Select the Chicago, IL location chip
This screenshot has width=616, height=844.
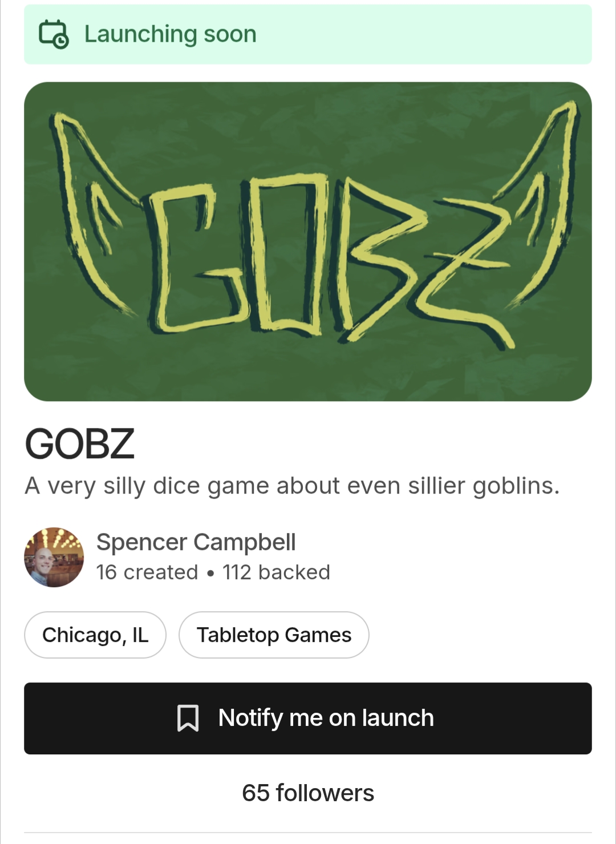point(95,635)
